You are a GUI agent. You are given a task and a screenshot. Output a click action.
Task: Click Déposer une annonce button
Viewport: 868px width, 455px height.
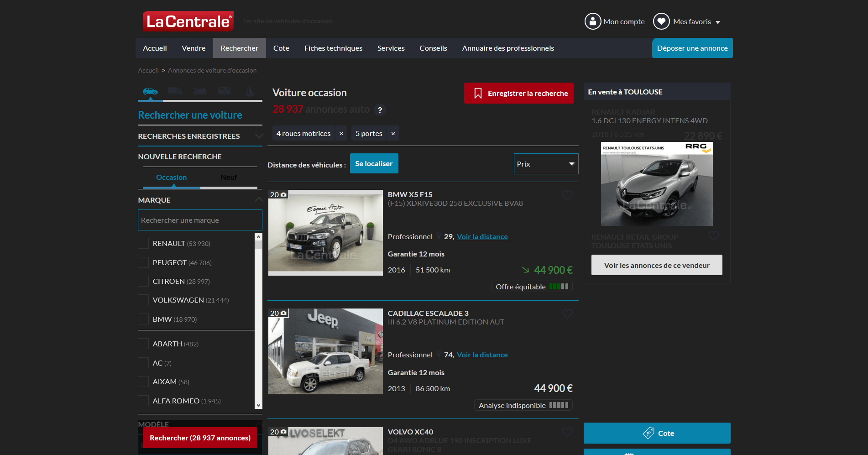[692, 48]
